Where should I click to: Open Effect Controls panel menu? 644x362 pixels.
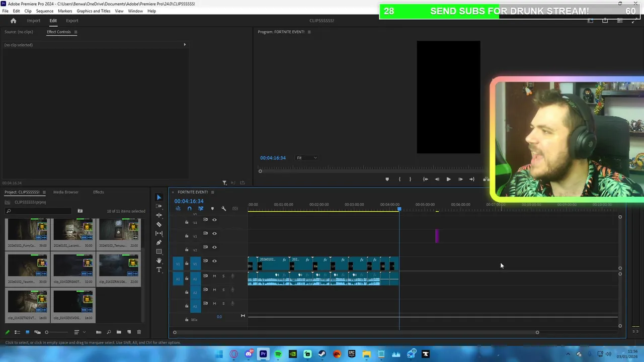(x=75, y=32)
